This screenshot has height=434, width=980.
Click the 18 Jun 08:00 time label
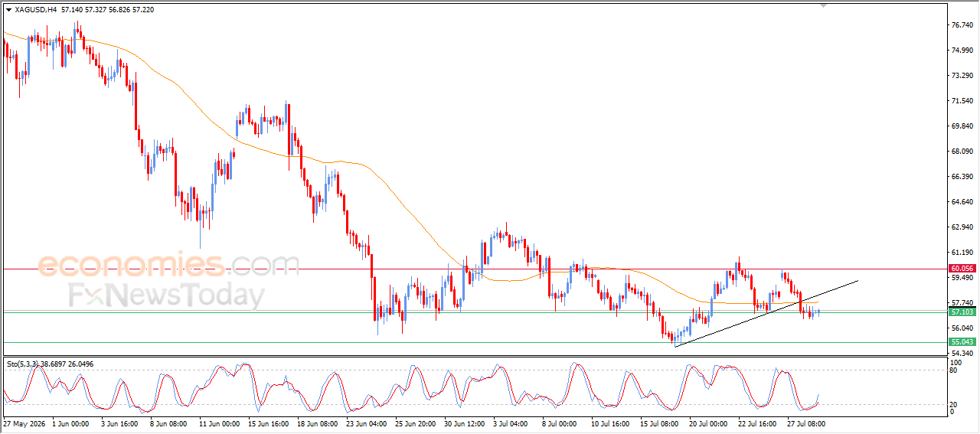(x=317, y=423)
